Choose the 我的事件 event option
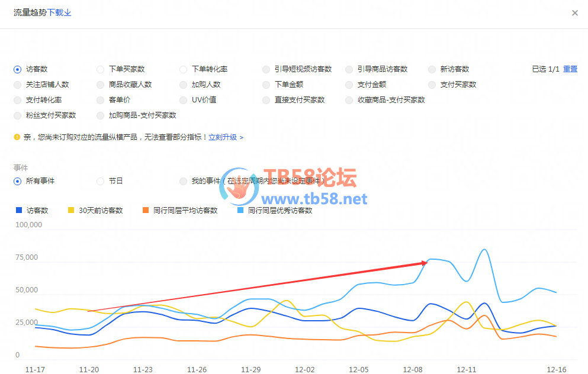Screen dimensions: 588x374 184,181
